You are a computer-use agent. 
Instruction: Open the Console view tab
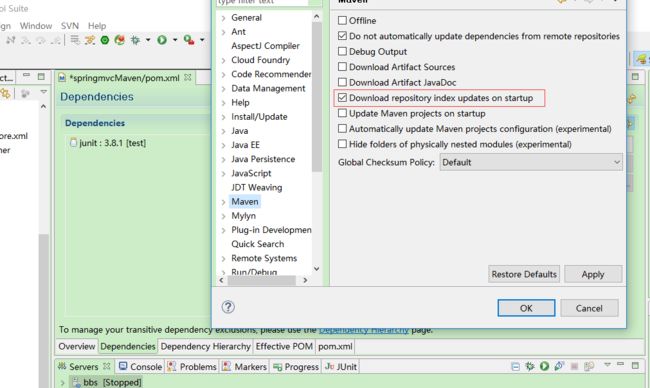coord(140,366)
